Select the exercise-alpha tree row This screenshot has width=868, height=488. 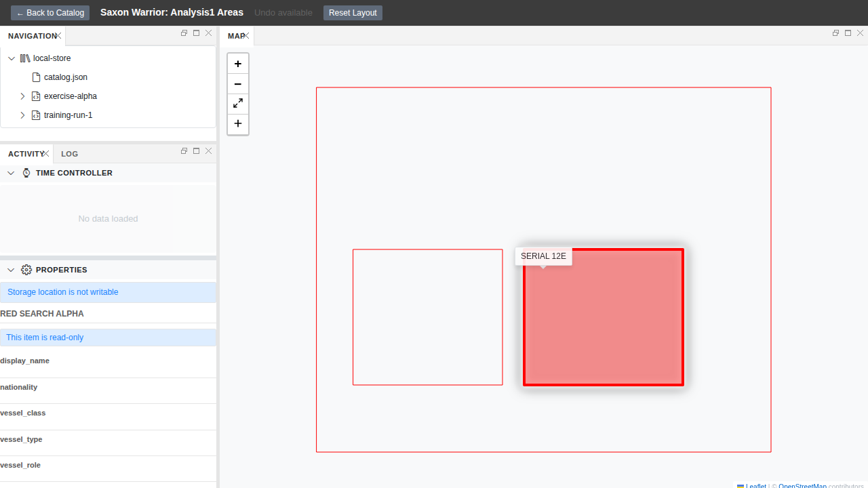(108, 96)
